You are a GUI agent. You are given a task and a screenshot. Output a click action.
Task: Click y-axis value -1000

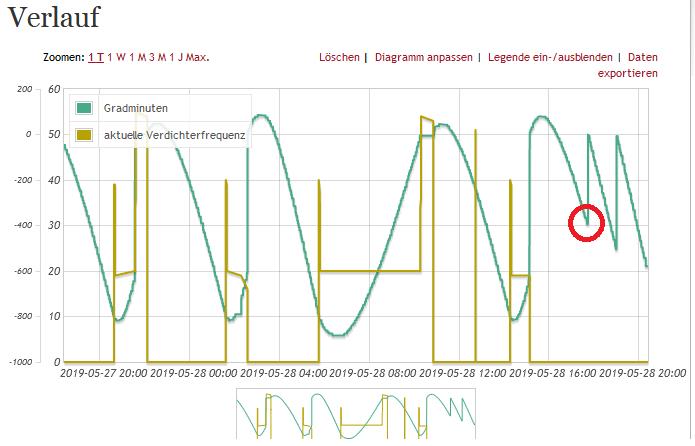point(21,362)
